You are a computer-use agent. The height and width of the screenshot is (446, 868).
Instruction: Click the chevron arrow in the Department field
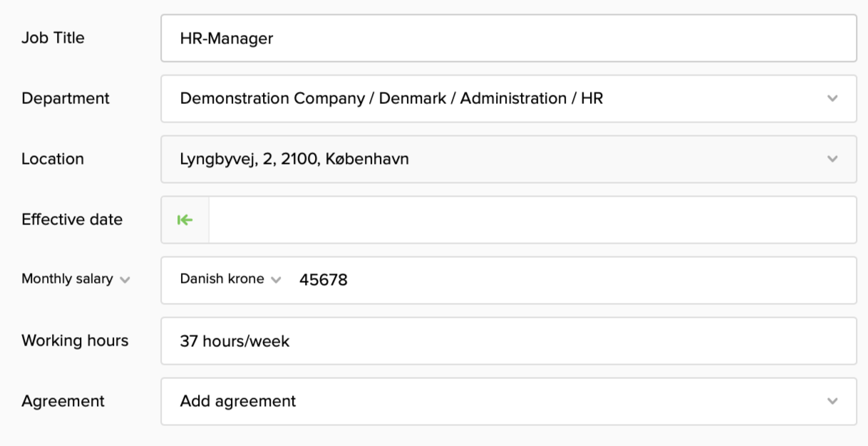pos(832,98)
